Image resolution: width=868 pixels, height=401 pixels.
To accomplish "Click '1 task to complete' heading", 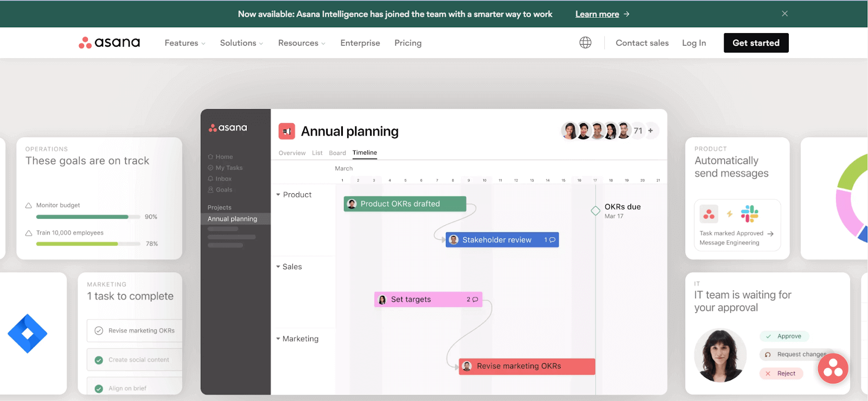I will (130, 297).
